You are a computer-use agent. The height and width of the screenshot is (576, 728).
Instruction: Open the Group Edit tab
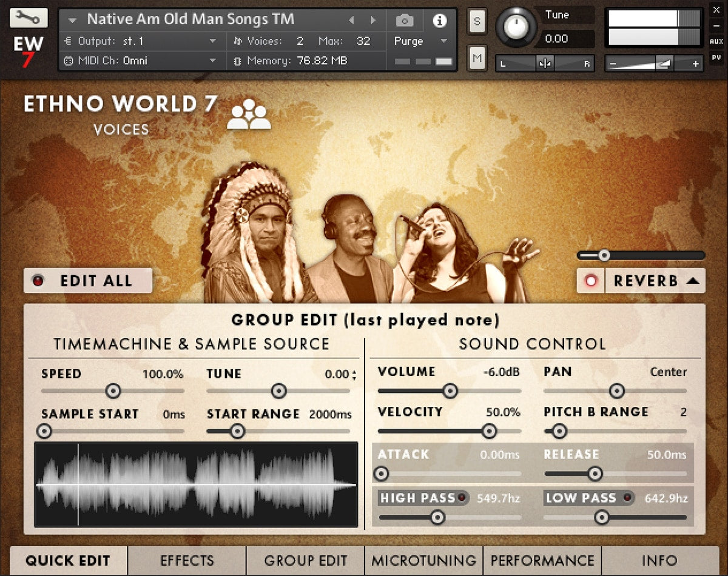pyautogui.click(x=306, y=560)
